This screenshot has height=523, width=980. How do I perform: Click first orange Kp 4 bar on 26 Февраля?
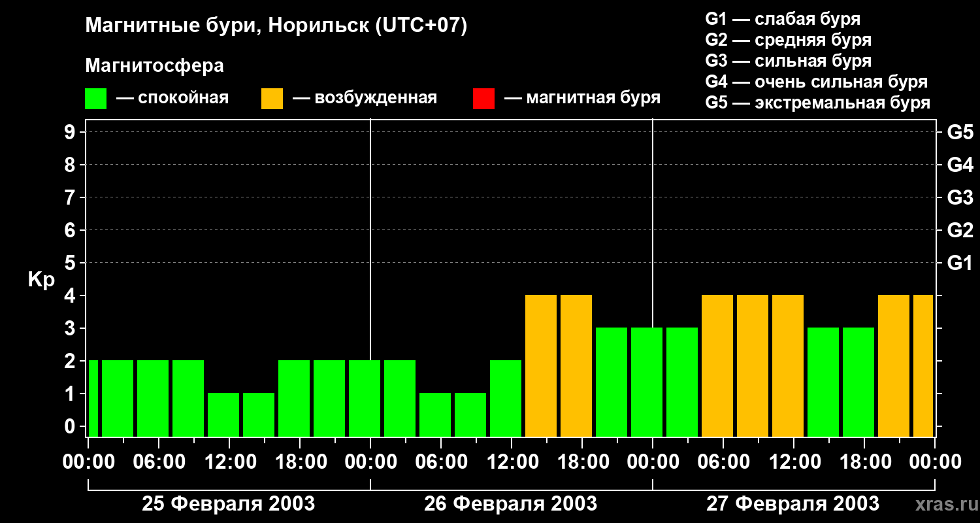541,366
